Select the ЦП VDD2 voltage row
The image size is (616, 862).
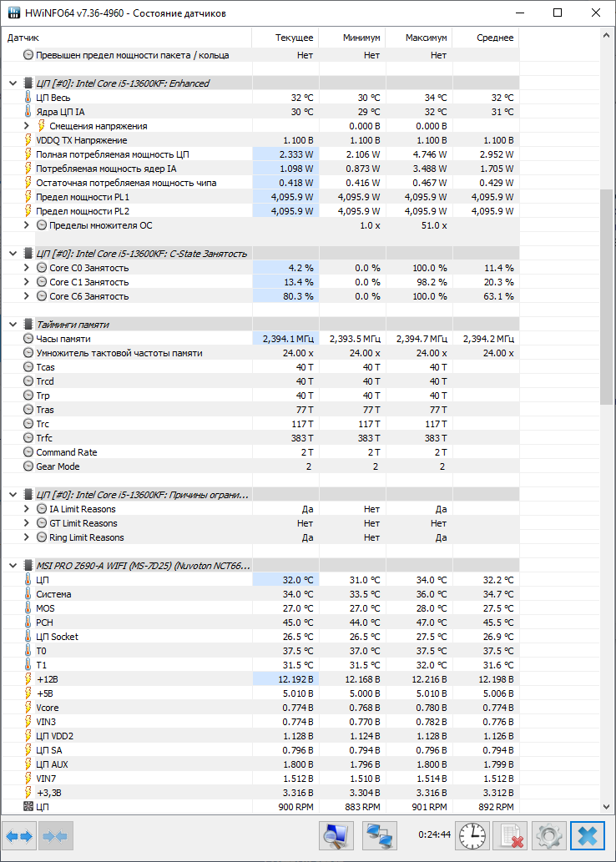tap(260, 736)
